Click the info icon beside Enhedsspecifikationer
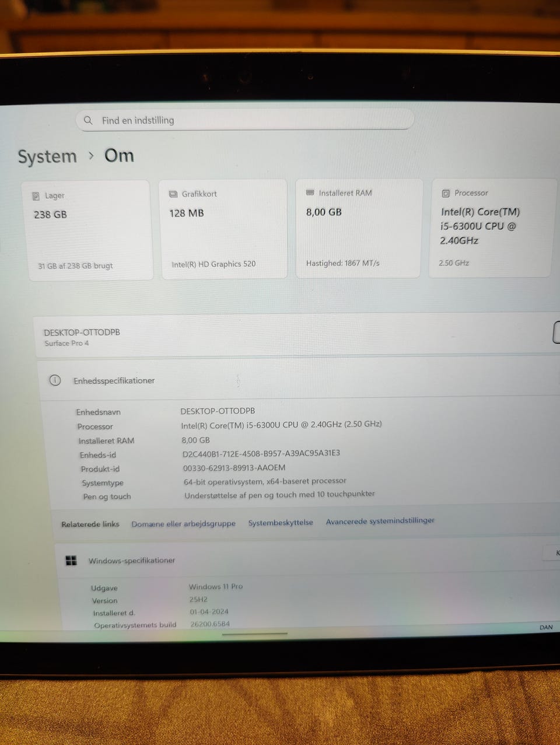Image resolution: width=560 pixels, height=745 pixels. point(55,380)
